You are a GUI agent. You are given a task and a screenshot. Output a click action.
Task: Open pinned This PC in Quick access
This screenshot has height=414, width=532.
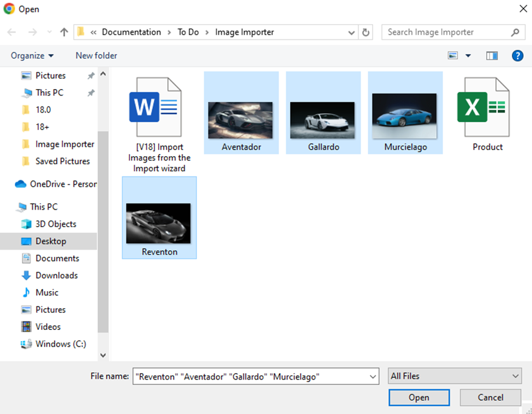[49, 93]
